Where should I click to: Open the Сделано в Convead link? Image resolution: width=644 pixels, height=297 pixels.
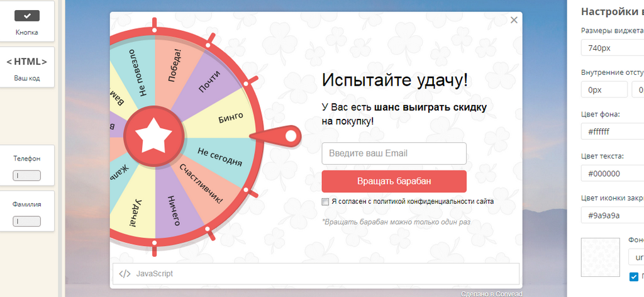(x=492, y=294)
